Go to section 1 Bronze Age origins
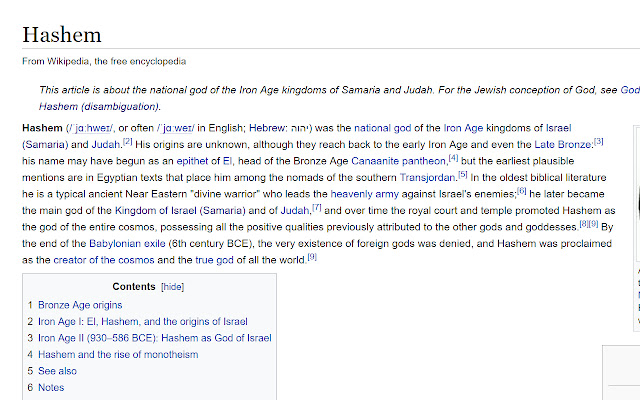The height and width of the screenshot is (400, 640). point(80,305)
